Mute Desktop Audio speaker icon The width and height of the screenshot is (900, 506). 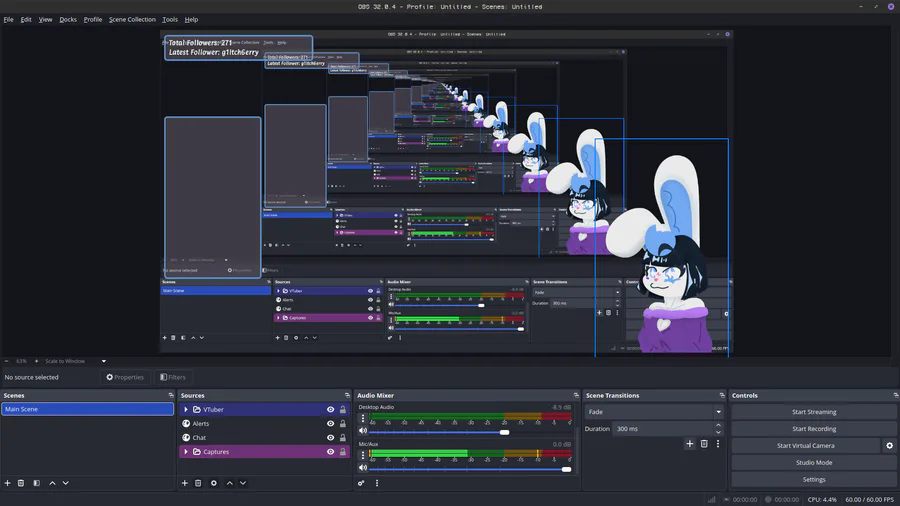(363, 431)
